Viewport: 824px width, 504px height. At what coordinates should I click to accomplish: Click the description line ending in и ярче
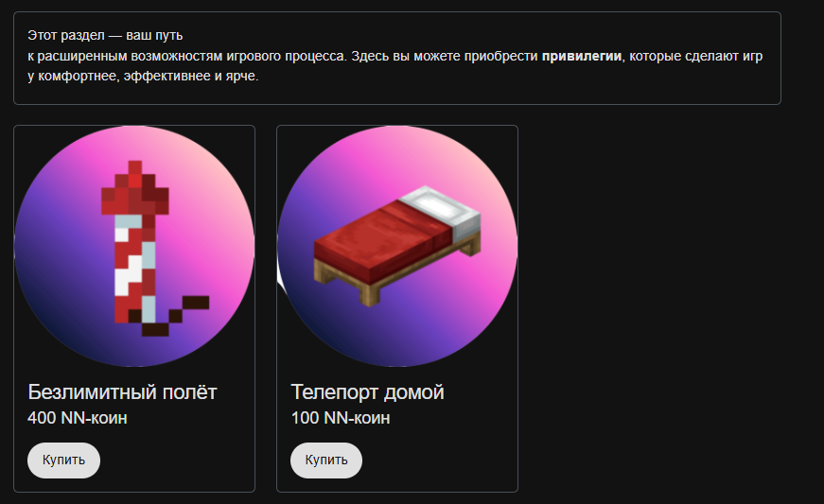pyautogui.click(x=143, y=77)
